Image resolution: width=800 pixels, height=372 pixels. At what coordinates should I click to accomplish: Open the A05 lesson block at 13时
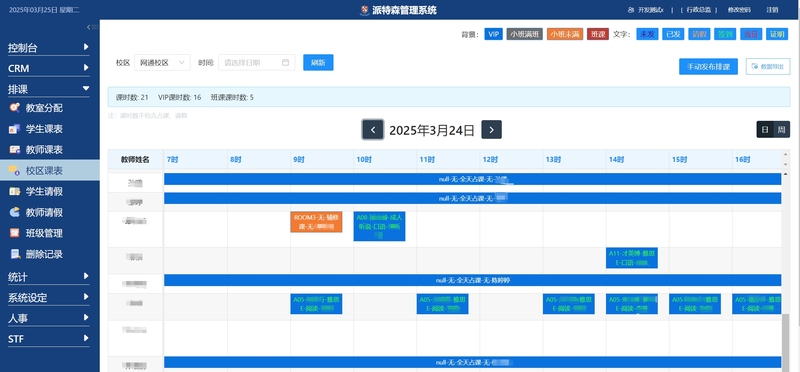pyautogui.click(x=568, y=304)
